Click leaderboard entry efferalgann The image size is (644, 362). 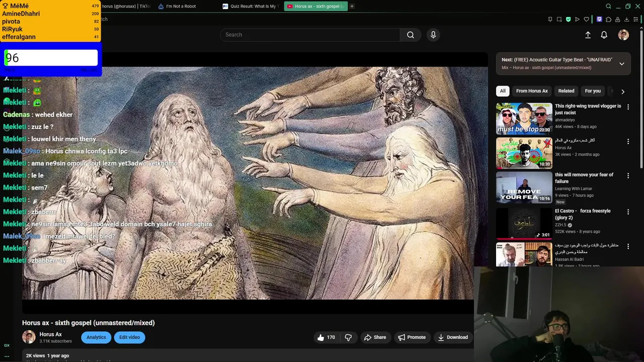coord(19,37)
